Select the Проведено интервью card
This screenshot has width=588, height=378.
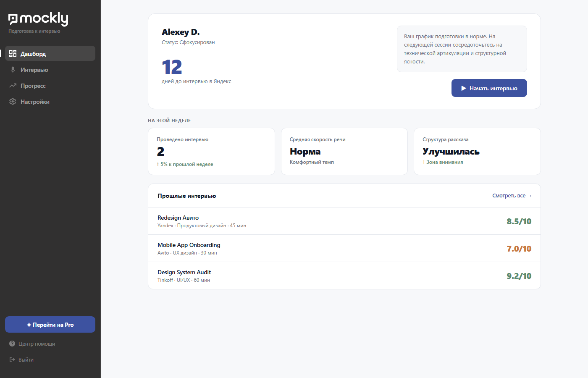[211, 151]
